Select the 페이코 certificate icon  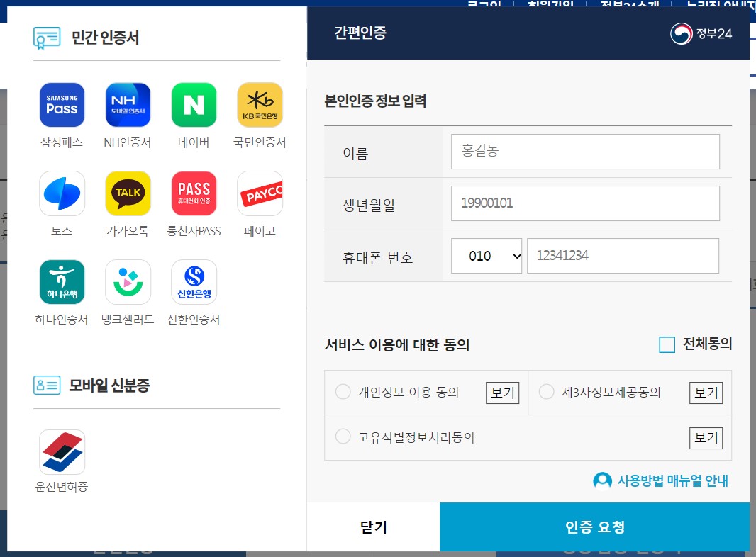pyautogui.click(x=260, y=193)
